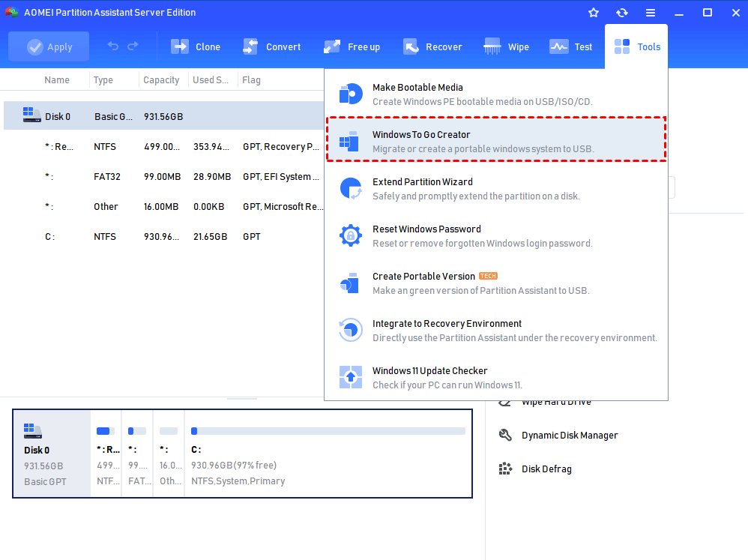Image resolution: width=748 pixels, height=560 pixels.
Task: Click the Type column header
Action: point(103,80)
